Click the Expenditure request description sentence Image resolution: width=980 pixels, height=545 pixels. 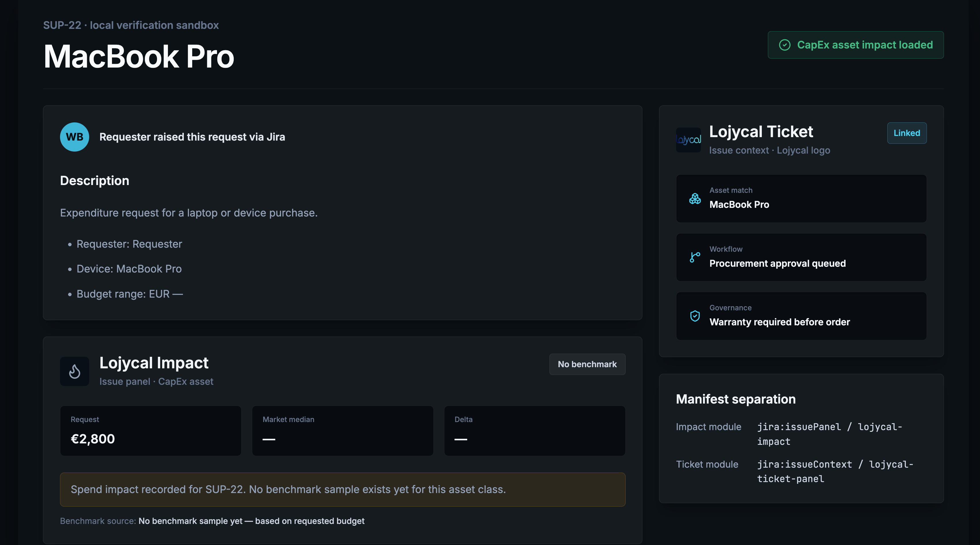click(x=189, y=213)
